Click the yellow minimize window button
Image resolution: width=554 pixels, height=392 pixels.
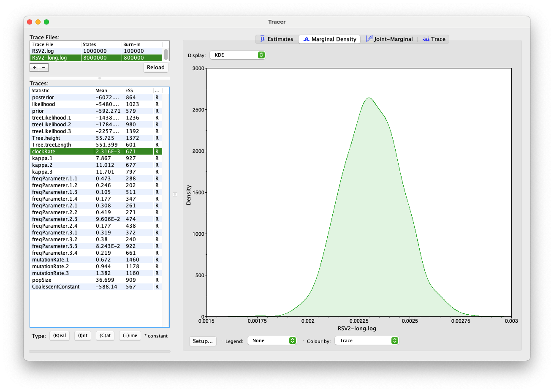click(38, 22)
